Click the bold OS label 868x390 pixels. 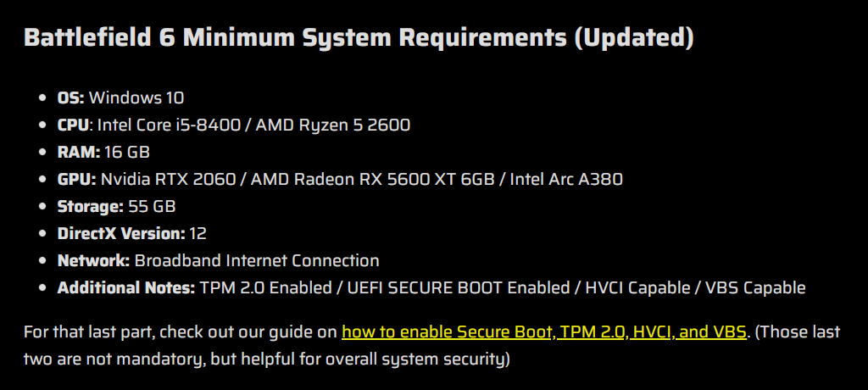coord(70,97)
